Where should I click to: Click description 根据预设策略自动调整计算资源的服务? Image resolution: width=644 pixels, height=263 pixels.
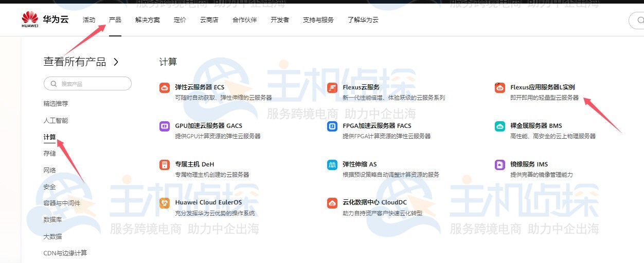coord(391,175)
